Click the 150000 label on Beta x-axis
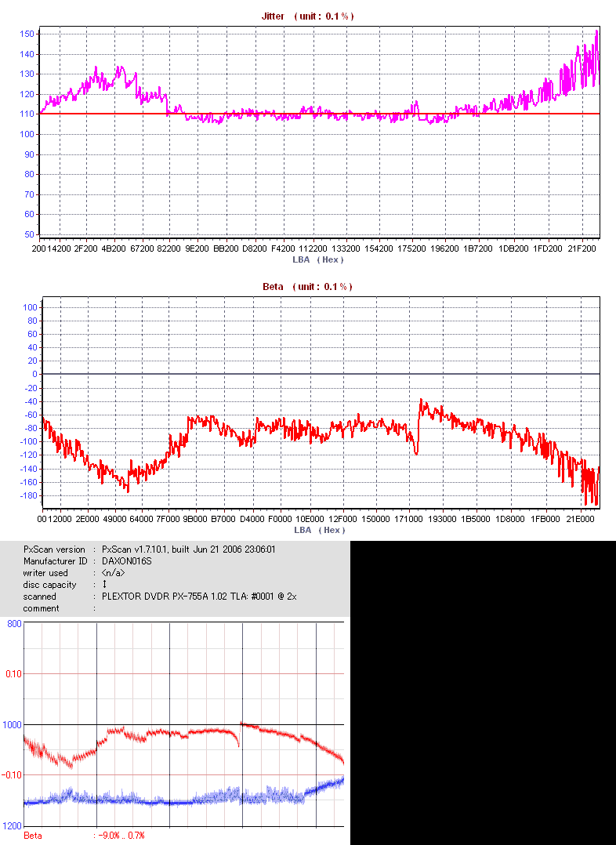This screenshot has height=845, width=616. click(375, 520)
